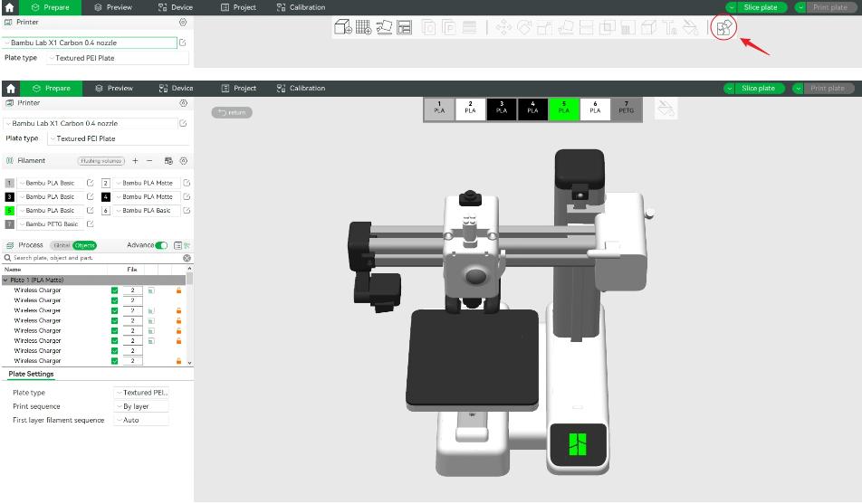Click Add model cube icon in upper toolbar
862x504 pixels.
(x=343, y=27)
